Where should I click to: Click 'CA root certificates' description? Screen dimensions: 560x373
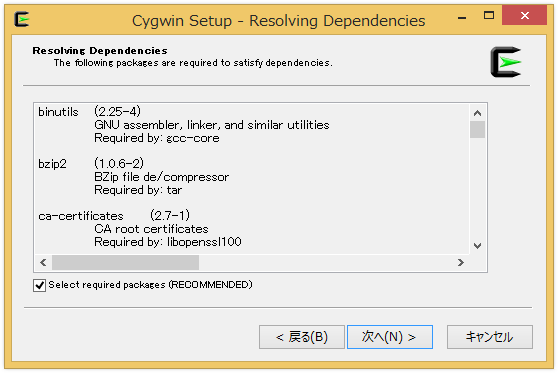[151, 229]
